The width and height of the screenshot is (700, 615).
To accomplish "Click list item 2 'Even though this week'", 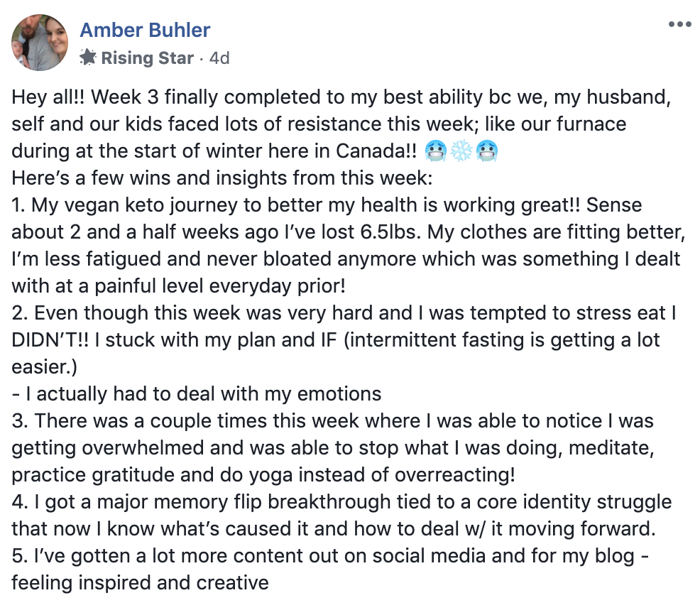I will pos(344,340).
